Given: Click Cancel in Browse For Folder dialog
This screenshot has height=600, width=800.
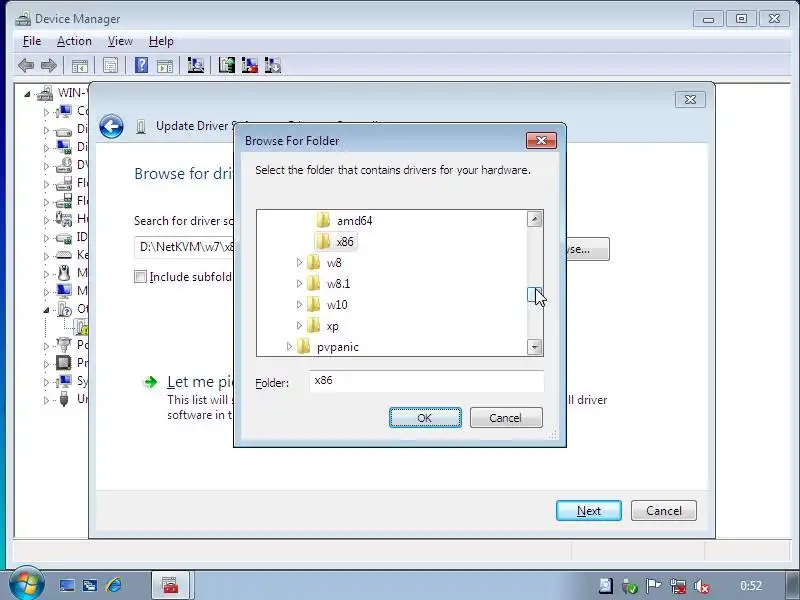Looking at the screenshot, I should (x=506, y=418).
